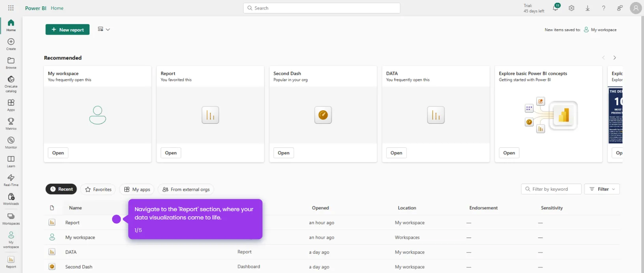Click the New report button
Viewport: 644px width, 273px height.
click(67, 30)
